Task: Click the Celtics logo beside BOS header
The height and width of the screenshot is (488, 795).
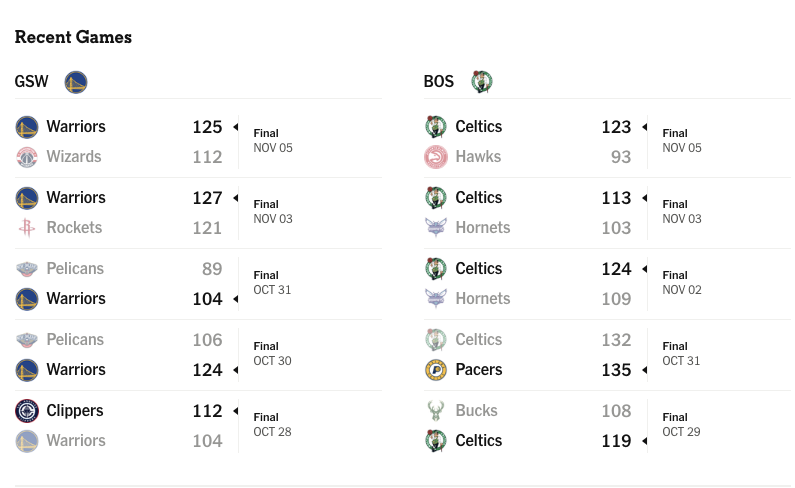Action: point(482,81)
